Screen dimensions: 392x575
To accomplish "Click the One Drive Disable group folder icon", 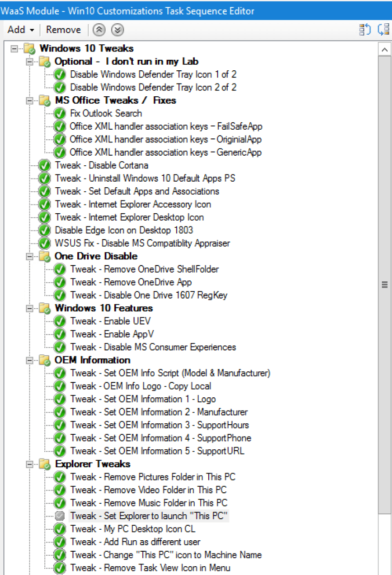I will [x=44, y=256].
